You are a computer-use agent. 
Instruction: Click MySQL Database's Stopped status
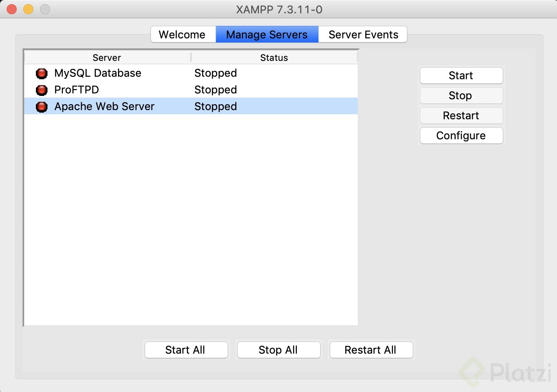click(x=216, y=73)
